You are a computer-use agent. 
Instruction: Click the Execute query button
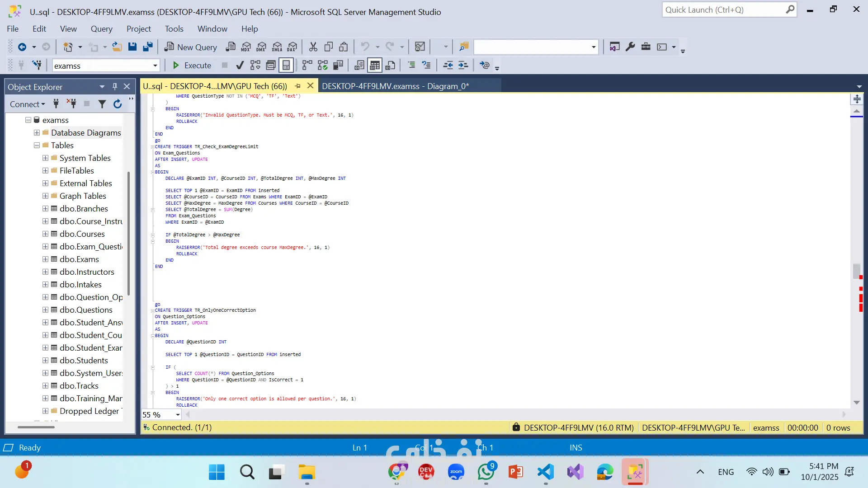tap(192, 66)
